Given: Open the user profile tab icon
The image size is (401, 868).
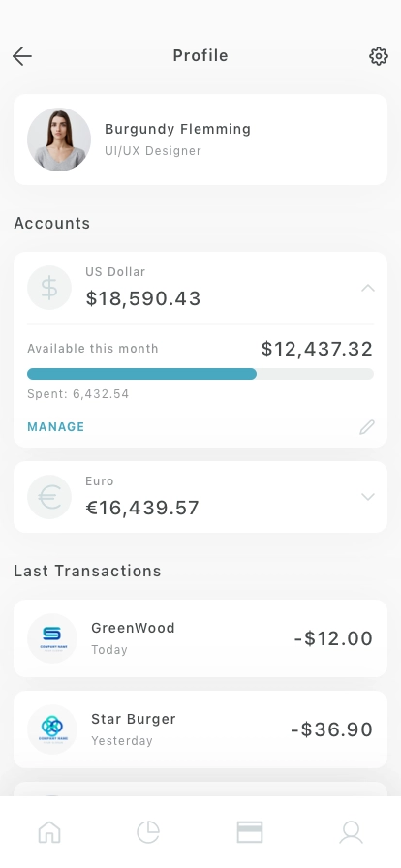Looking at the screenshot, I should pyautogui.click(x=352, y=832).
